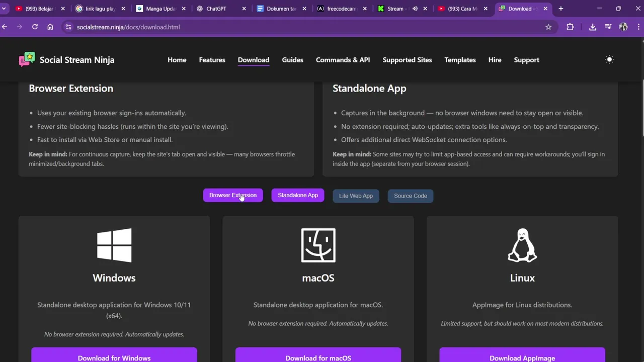The height and width of the screenshot is (362, 644).
Task: Click the Browser Extension card heading
Action: (71, 88)
